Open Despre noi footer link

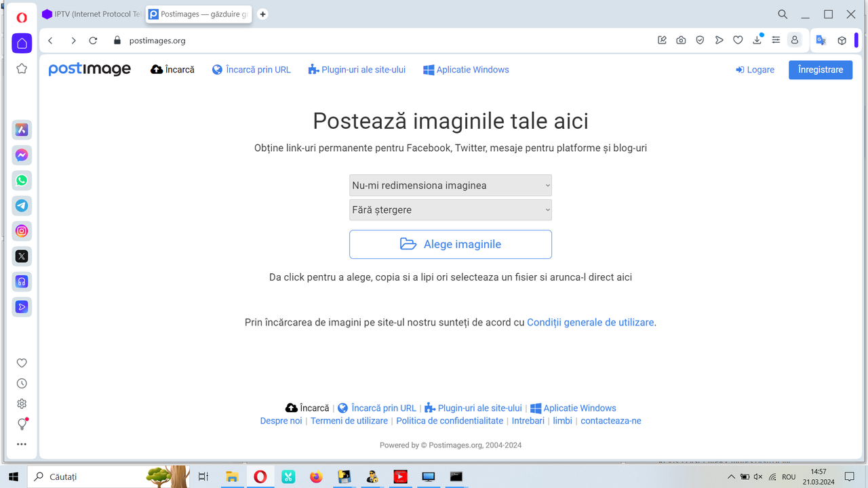coord(281,421)
